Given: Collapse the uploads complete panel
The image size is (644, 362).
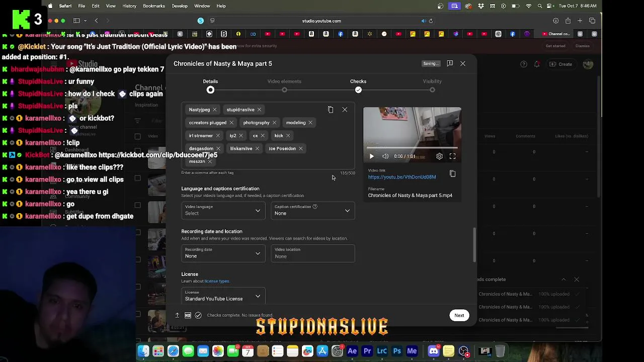Looking at the screenshot, I should (x=563, y=280).
